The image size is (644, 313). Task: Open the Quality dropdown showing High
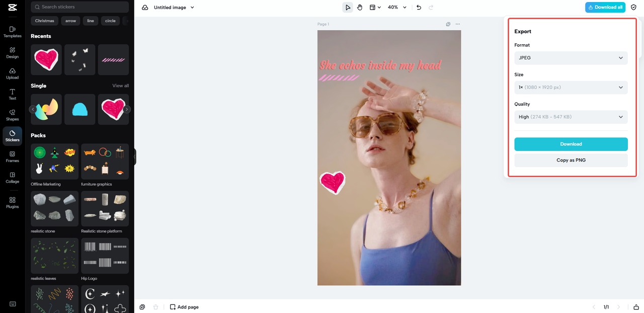click(571, 117)
